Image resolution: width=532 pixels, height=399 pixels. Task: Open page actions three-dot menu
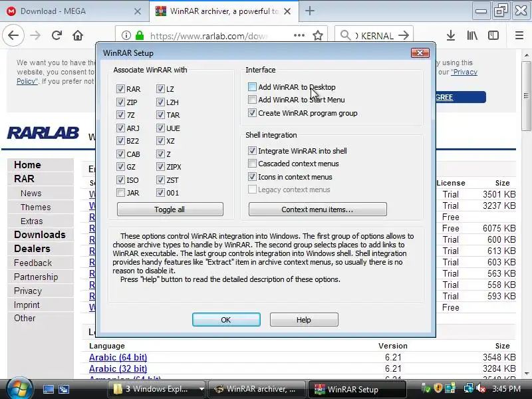[x=299, y=35]
